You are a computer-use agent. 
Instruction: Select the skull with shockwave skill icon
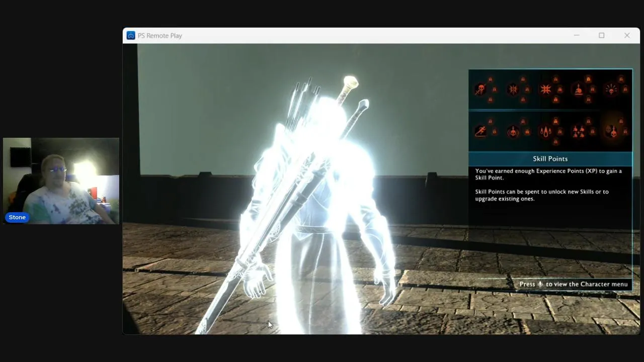coord(513,132)
